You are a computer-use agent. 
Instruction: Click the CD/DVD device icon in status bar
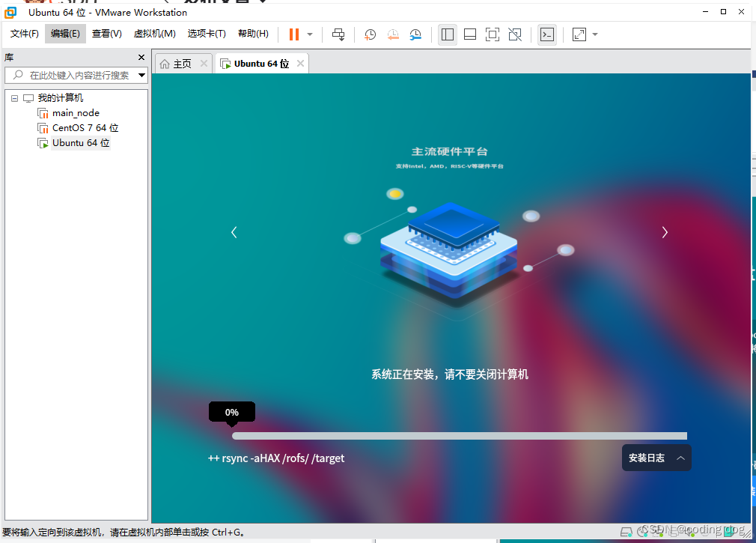[x=642, y=533]
